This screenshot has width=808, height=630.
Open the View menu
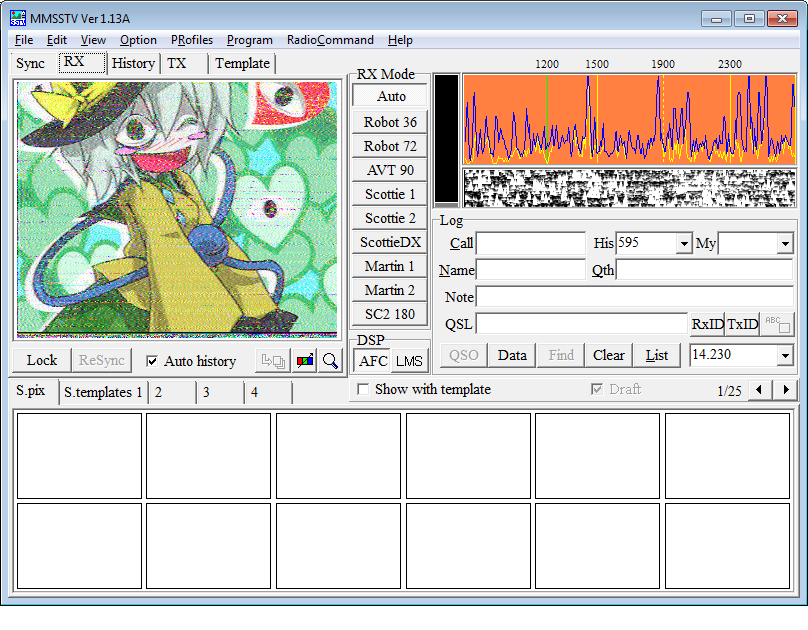[x=93, y=40]
